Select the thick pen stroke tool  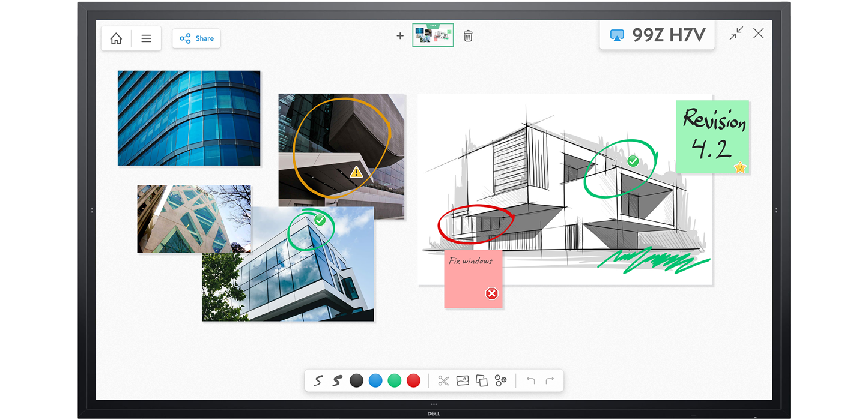pos(338,380)
